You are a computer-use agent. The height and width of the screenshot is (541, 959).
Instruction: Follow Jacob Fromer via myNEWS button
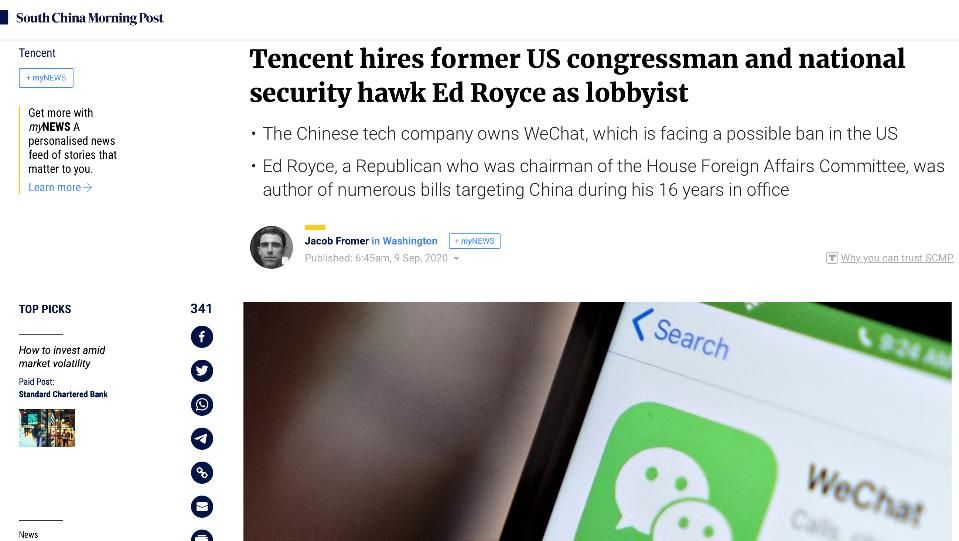click(475, 241)
